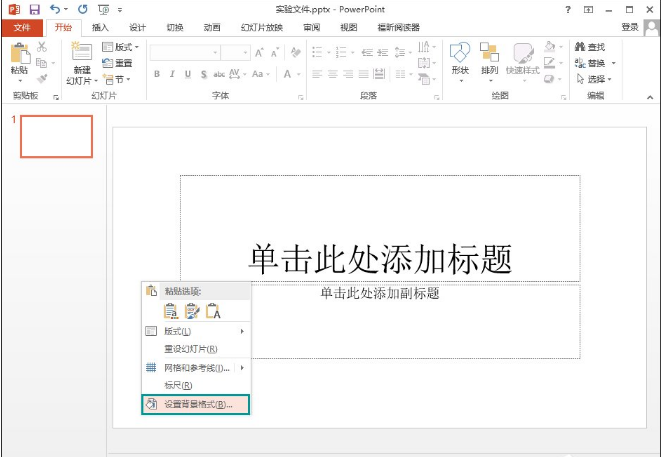The height and width of the screenshot is (457, 662).
Task: Toggle Italic formatting button
Action: pos(172,74)
